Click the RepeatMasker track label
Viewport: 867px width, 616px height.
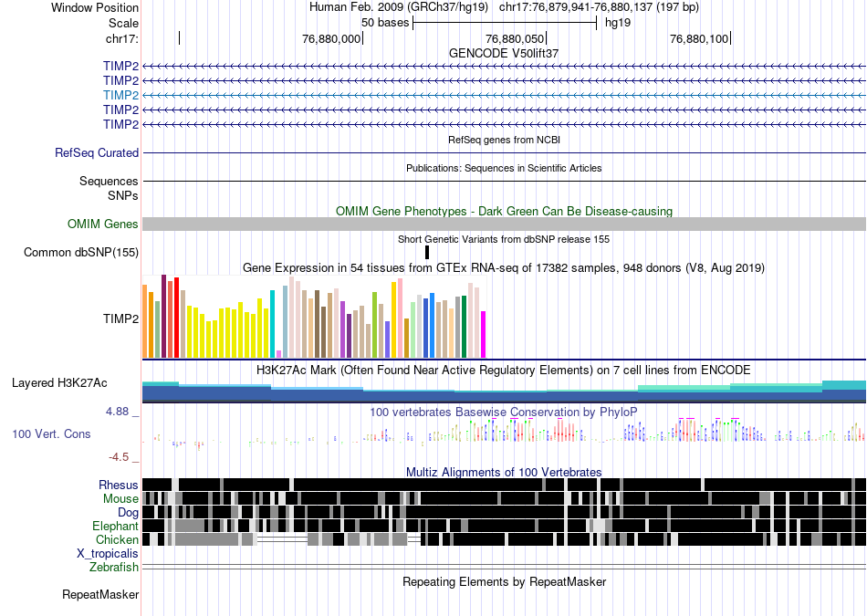click(100, 595)
